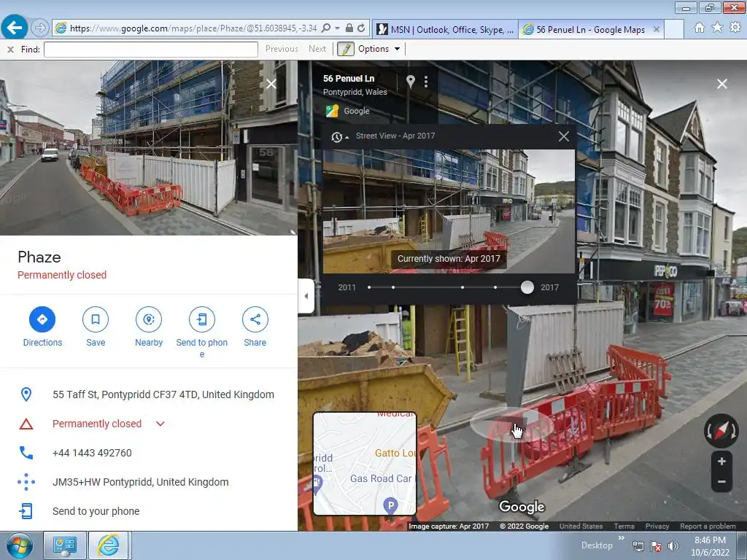The image size is (747, 560).
Task: Click the browser forward arrow button
Action: click(40, 28)
